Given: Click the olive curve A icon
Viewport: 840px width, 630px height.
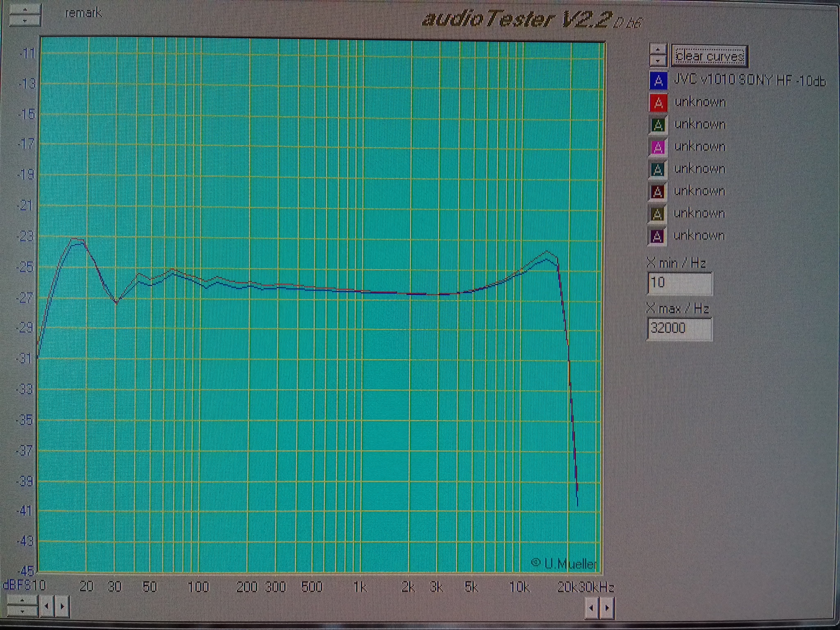Looking at the screenshot, I should pos(657,214).
